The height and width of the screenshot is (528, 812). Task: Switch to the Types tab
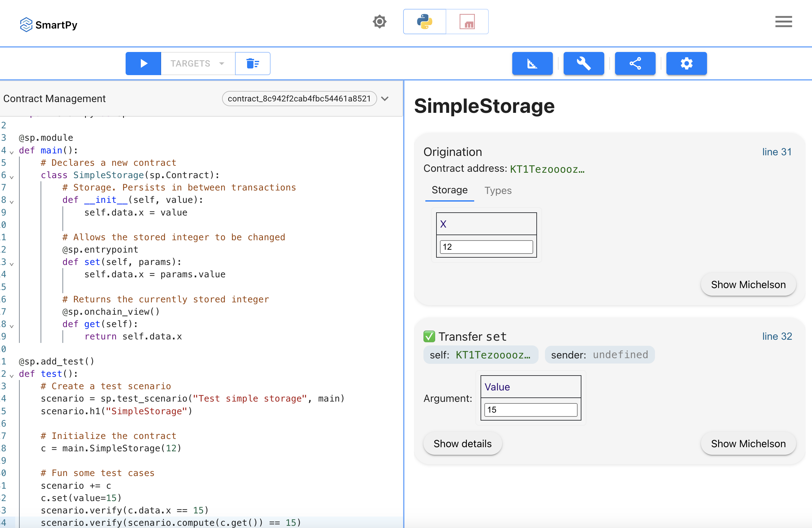[498, 190]
